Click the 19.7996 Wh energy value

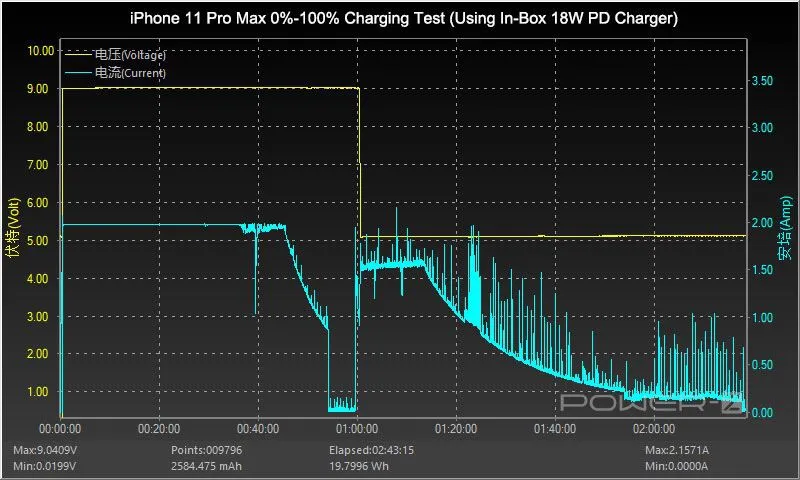359,466
